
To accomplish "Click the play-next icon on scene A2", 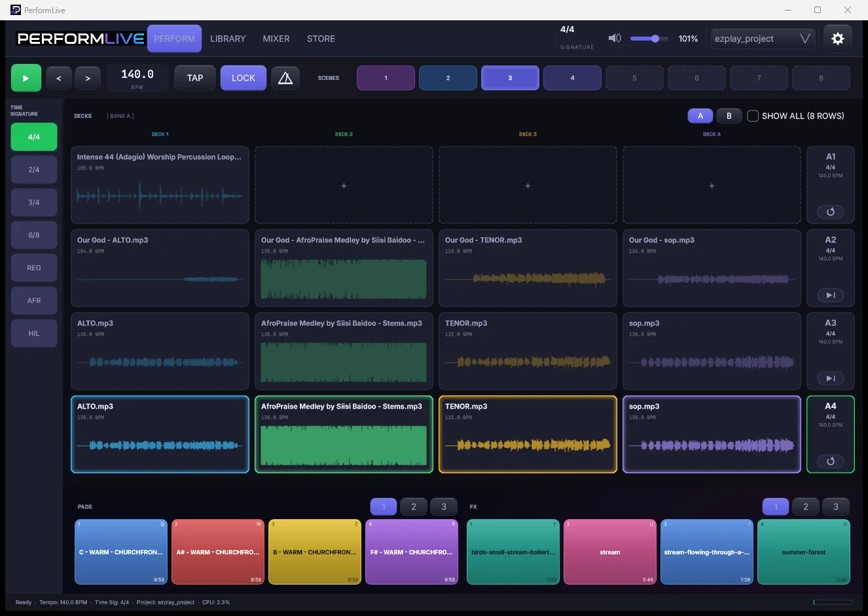I will point(831,295).
